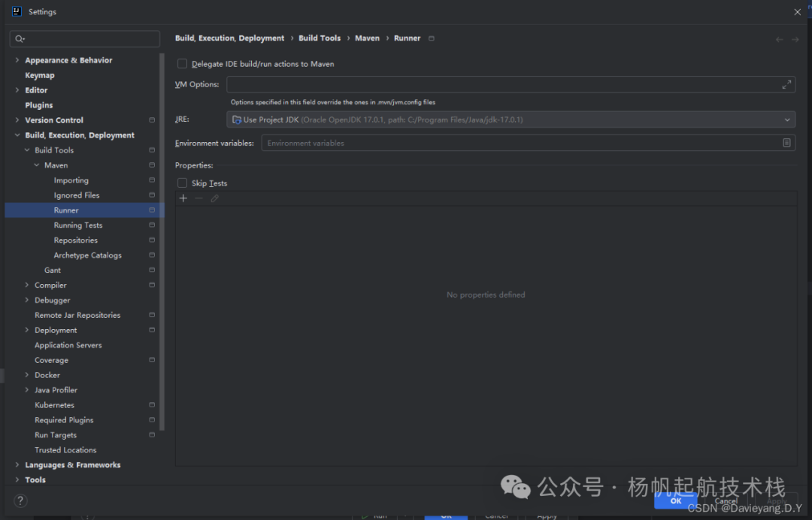Open the Plugins settings page

point(39,105)
